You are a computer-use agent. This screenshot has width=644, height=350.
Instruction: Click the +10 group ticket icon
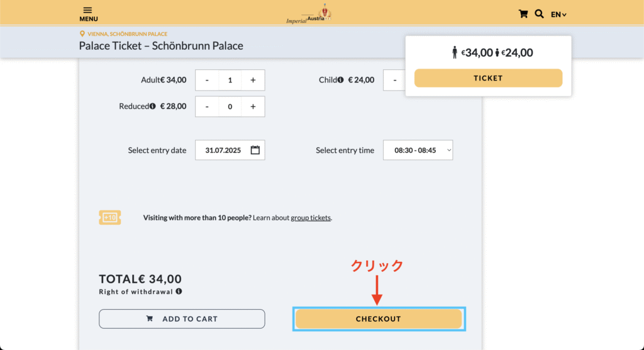point(109,217)
